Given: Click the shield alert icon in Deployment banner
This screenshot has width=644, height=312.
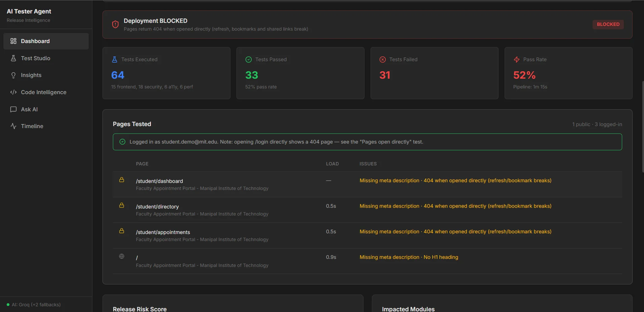Looking at the screenshot, I should (x=115, y=25).
